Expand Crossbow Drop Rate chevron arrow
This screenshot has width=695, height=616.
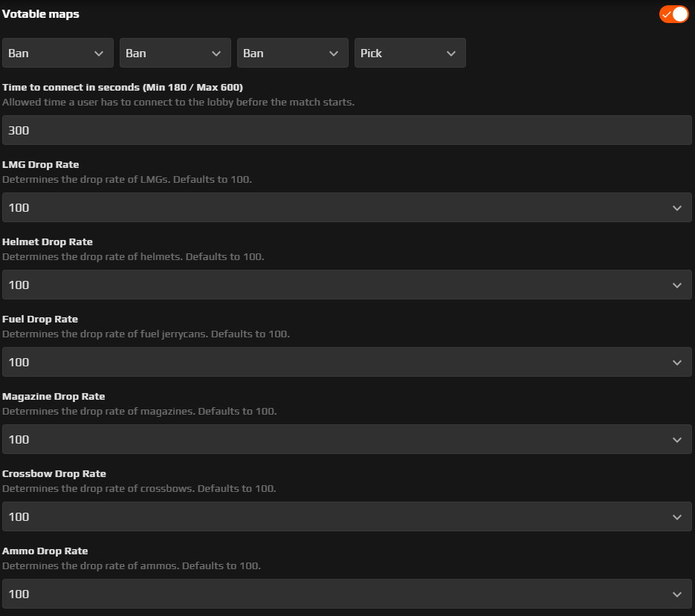677,516
